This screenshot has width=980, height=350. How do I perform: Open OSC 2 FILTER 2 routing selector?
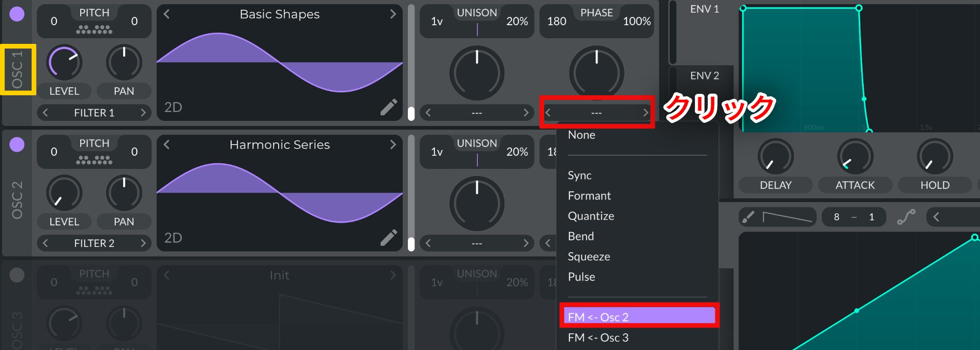point(94,243)
